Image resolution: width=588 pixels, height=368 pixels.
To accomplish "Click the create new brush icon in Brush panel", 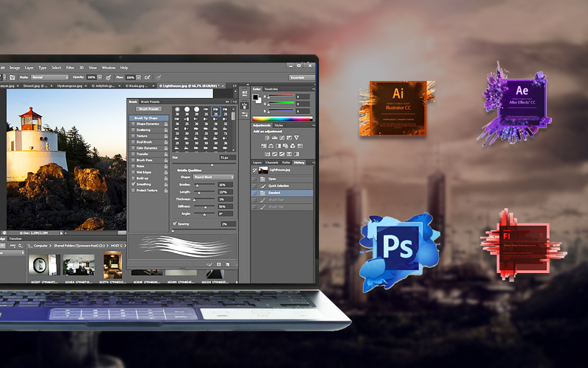I will 228,264.
